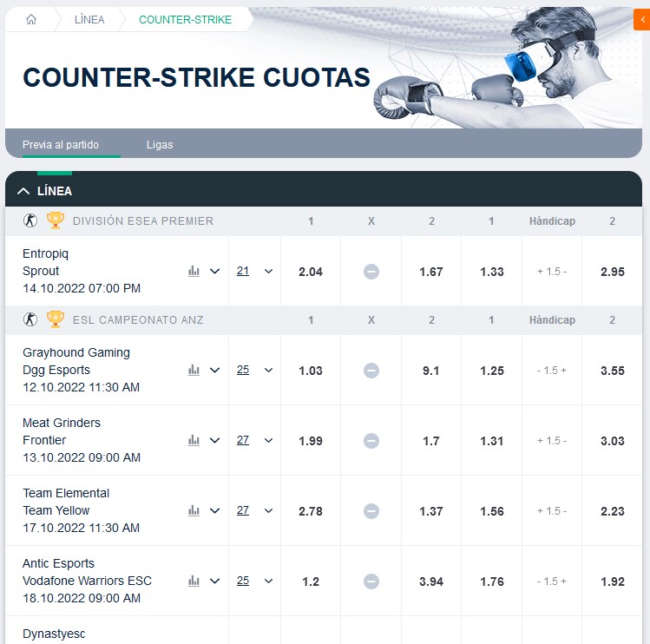Viewport: 650px width, 644px height.
Task: Open statistics icon for Antic Esports match
Action: 194,581
